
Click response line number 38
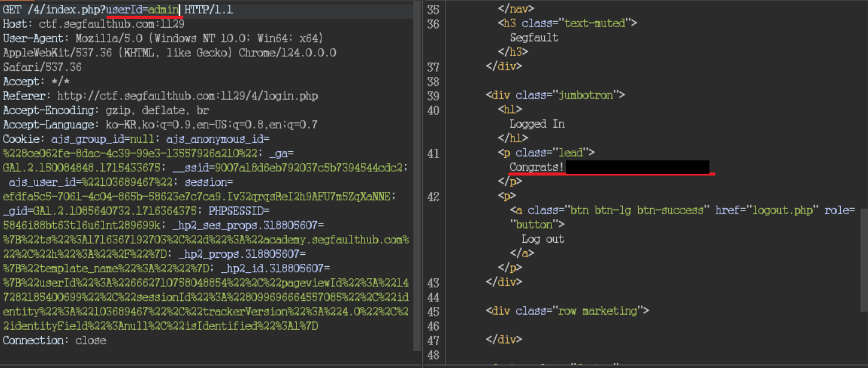point(433,82)
